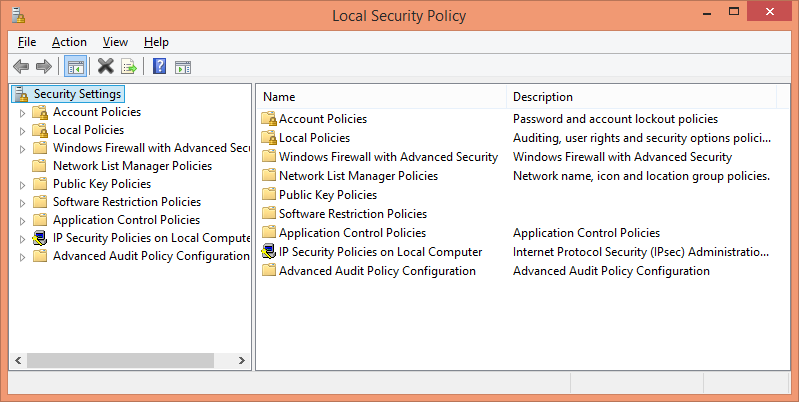Viewport: 799px width, 403px height.
Task: Expand the Public Key Policies tree node
Action: 22,185
